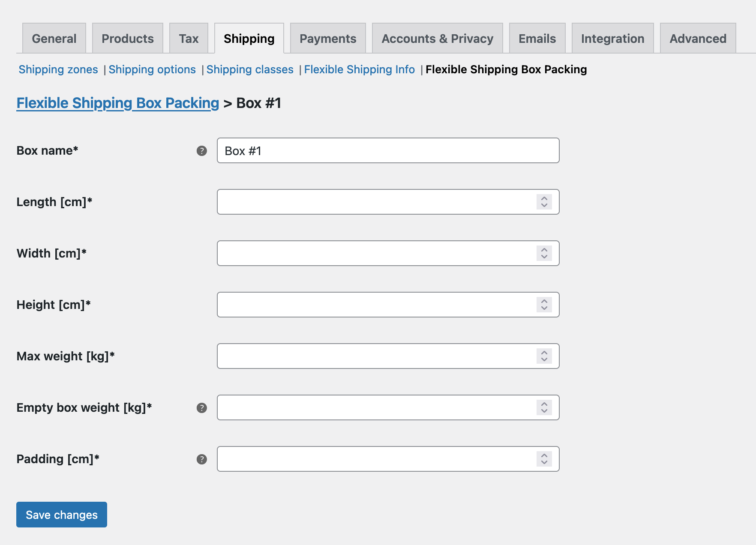
Task: Increment the Length value using its up arrow
Action: 544,198
